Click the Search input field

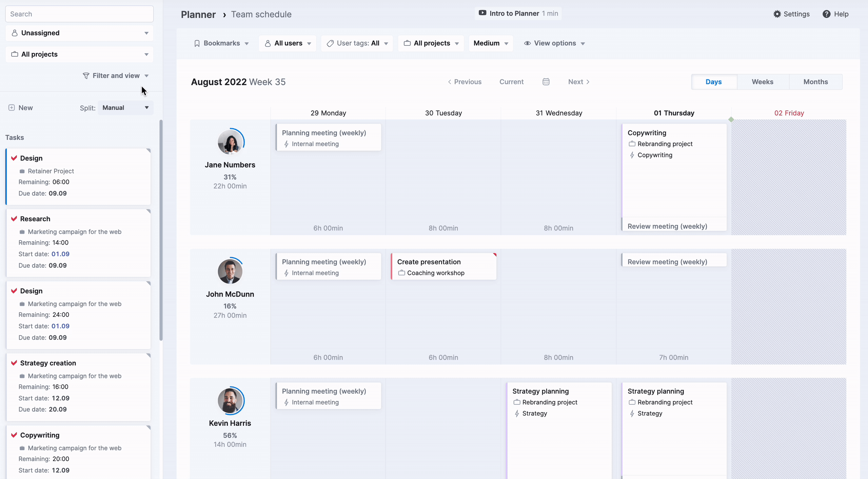point(79,14)
